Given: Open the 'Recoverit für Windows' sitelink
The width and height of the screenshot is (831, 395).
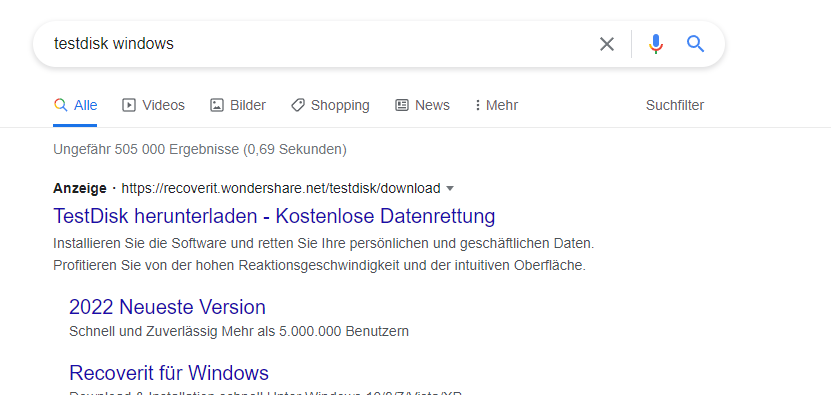Looking at the screenshot, I should (x=169, y=373).
